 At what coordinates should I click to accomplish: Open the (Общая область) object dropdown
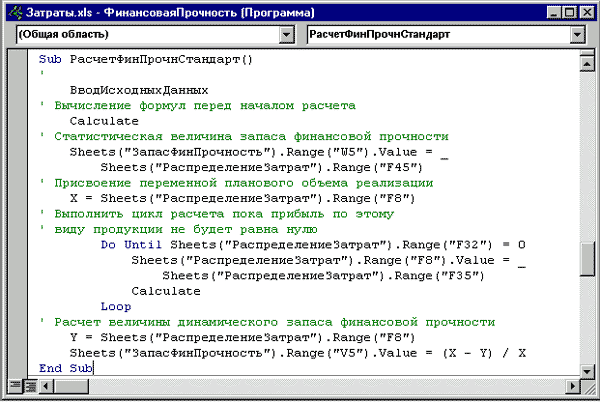pos(287,35)
